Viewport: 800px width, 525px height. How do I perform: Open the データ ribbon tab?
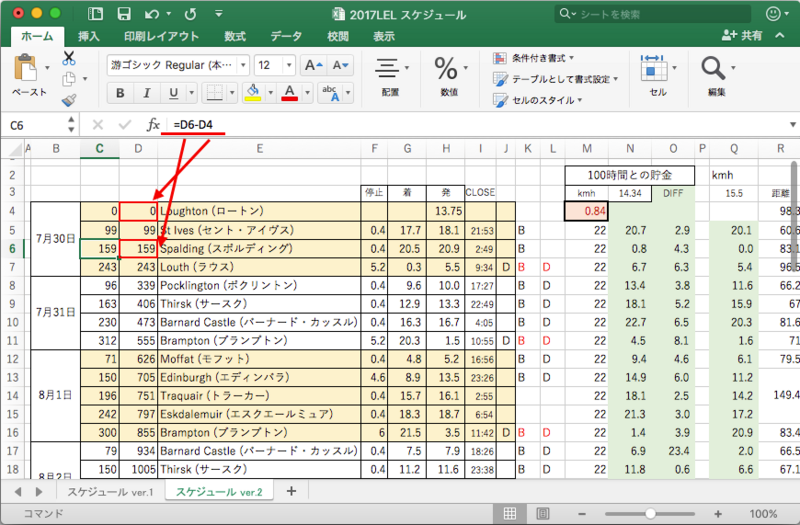pyautogui.click(x=286, y=36)
